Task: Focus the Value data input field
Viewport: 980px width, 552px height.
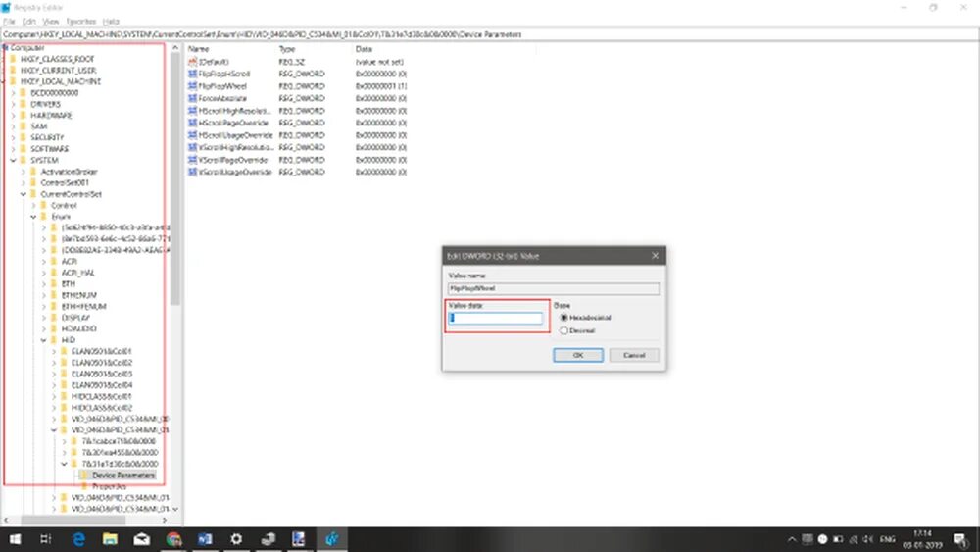Action: [496, 319]
